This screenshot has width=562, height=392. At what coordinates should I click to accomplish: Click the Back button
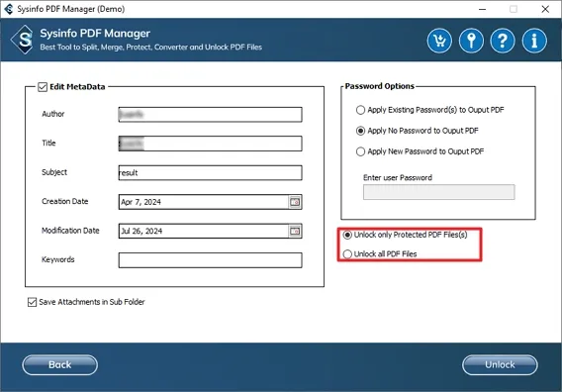click(x=59, y=365)
